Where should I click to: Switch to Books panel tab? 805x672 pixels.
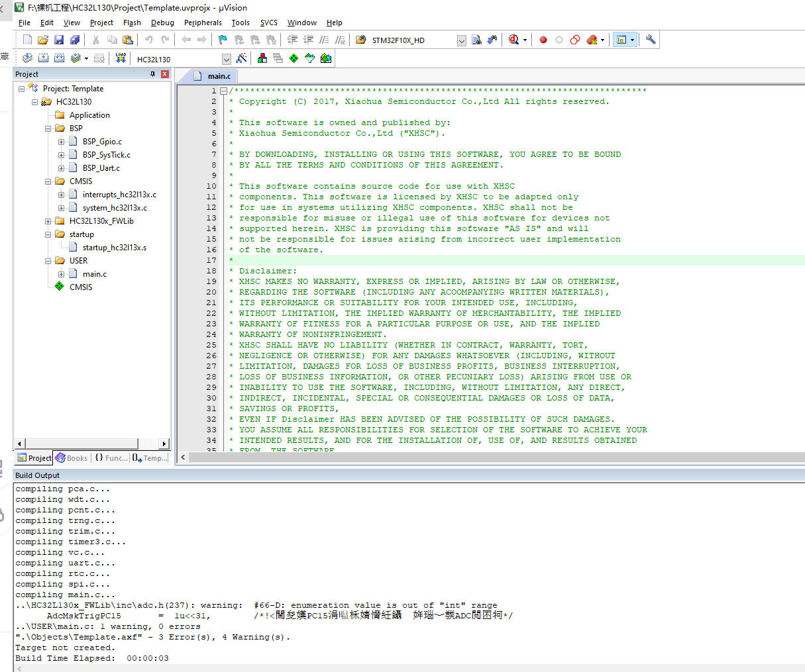coord(72,458)
